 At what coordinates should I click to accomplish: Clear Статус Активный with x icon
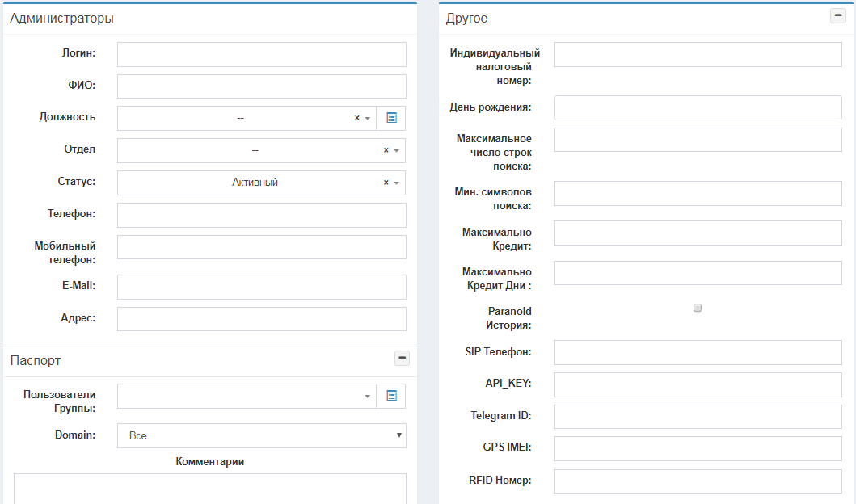[386, 183]
